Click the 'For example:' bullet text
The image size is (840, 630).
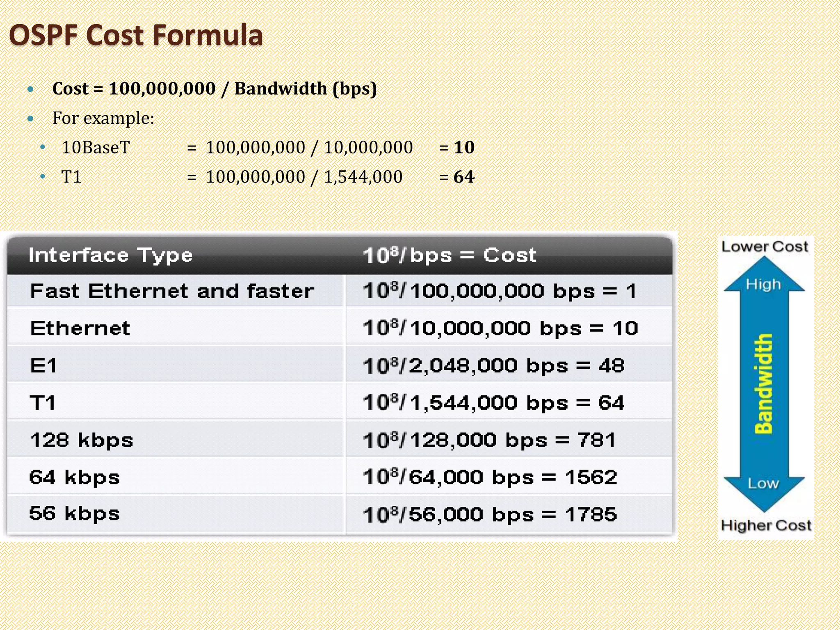(x=103, y=118)
